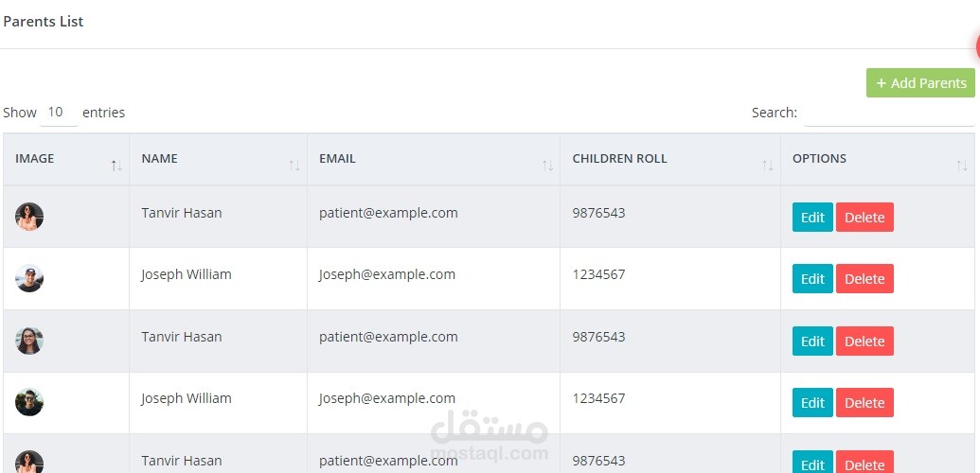The height and width of the screenshot is (473, 980).
Task: Delete the first Joseph William row
Action: click(864, 279)
